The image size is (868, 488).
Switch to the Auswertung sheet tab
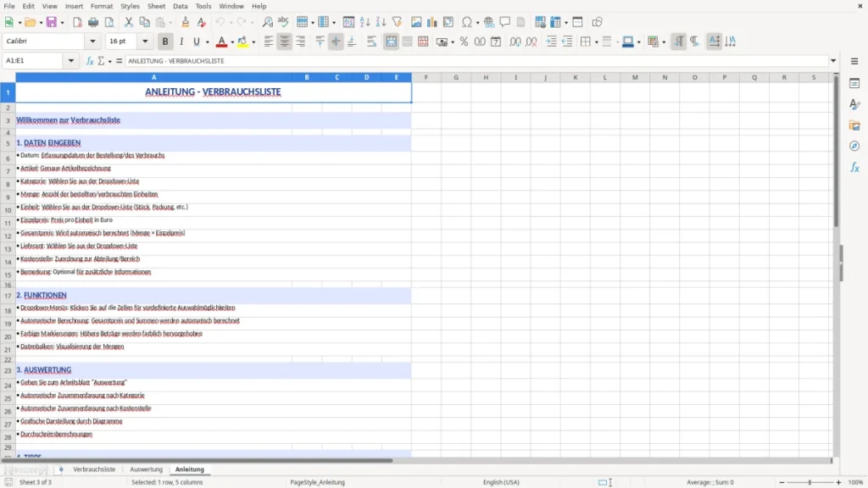[146, 469]
